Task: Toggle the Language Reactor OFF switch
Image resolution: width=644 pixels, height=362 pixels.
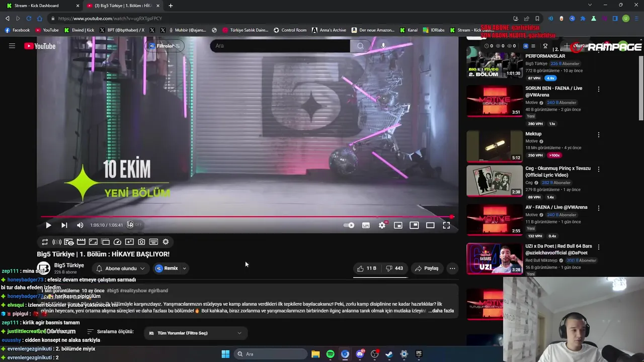Action: (x=134, y=225)
